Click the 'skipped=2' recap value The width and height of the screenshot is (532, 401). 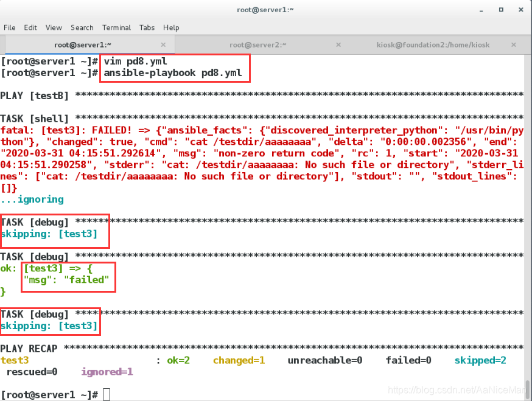(480, 360)
